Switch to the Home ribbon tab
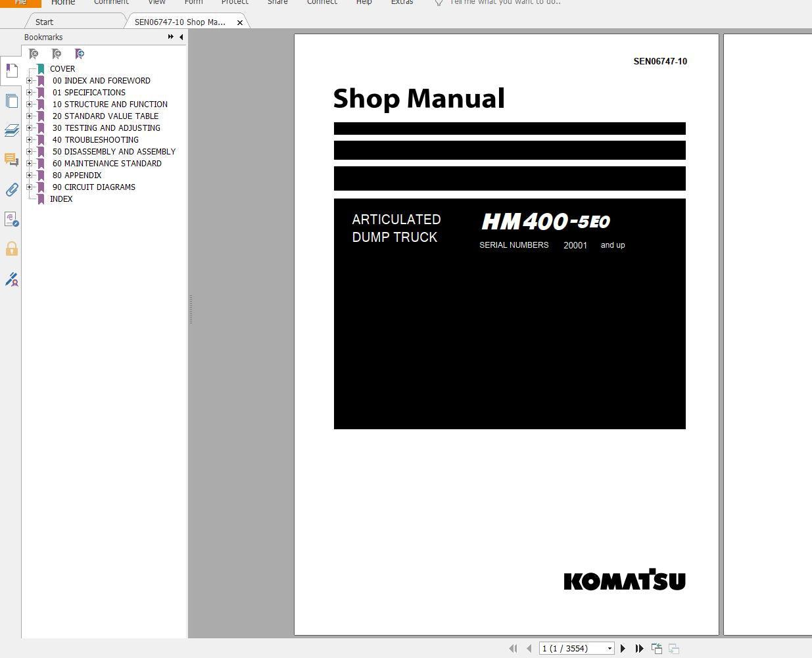 (x=63, y=3)
